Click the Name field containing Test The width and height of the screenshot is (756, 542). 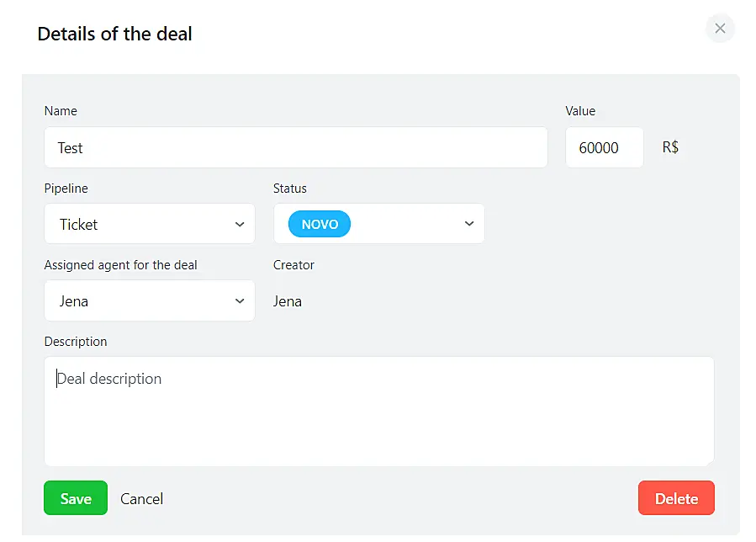(295, 148)
